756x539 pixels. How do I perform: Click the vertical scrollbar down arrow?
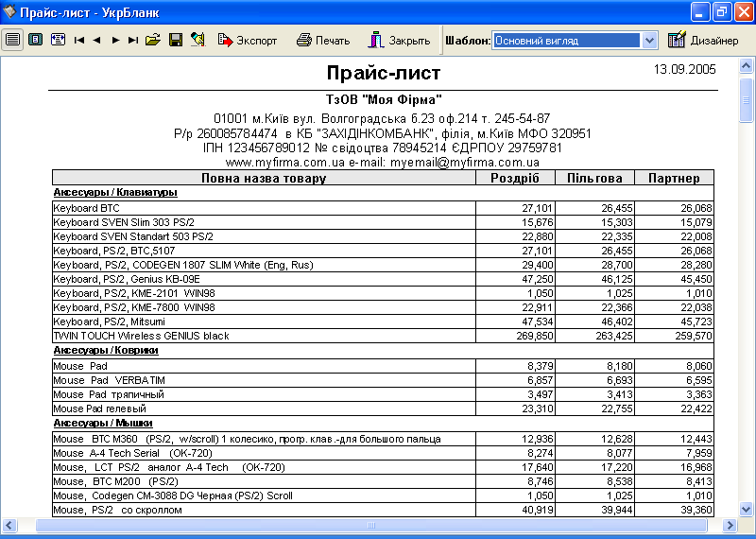747,509
